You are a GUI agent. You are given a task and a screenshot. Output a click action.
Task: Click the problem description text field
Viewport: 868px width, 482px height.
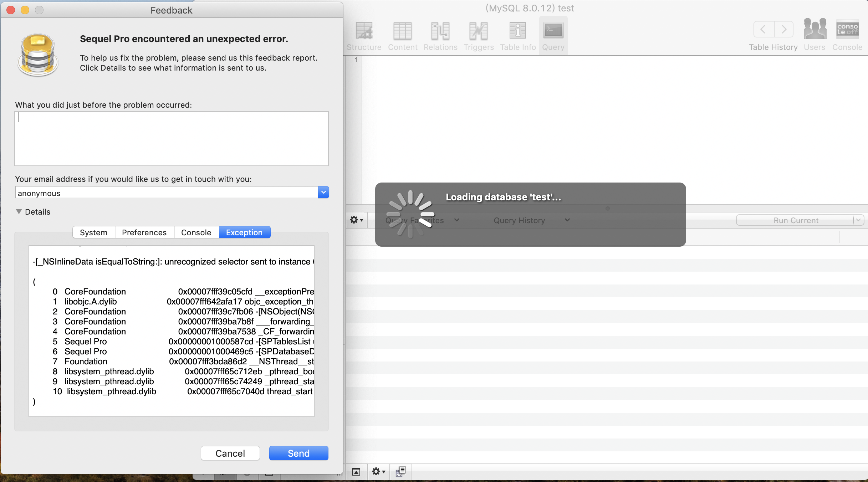pos(171,138)
